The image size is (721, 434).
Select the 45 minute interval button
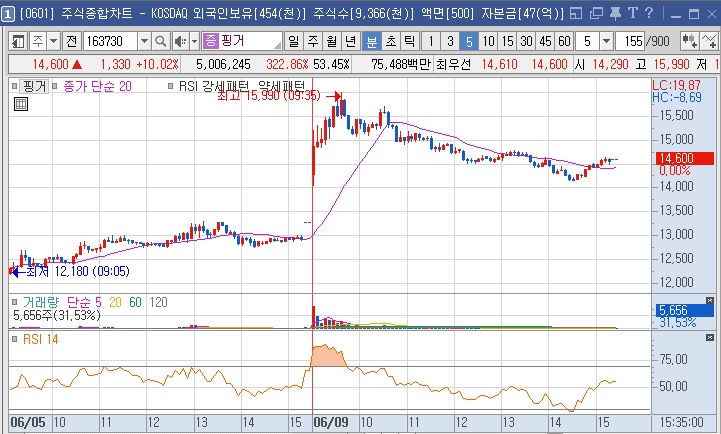tap(545, 41)
